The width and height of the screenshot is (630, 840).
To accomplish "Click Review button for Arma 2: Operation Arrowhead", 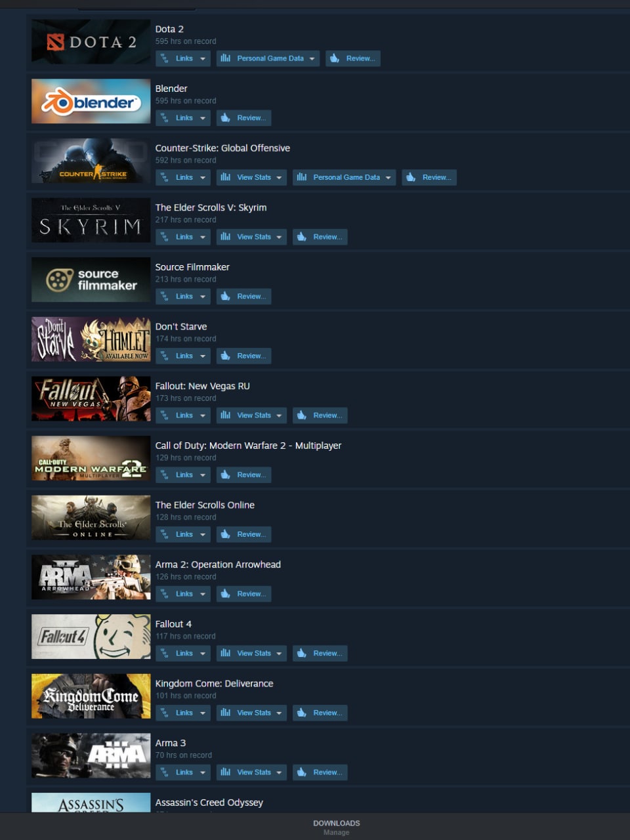I will click(x=243, y=594).
